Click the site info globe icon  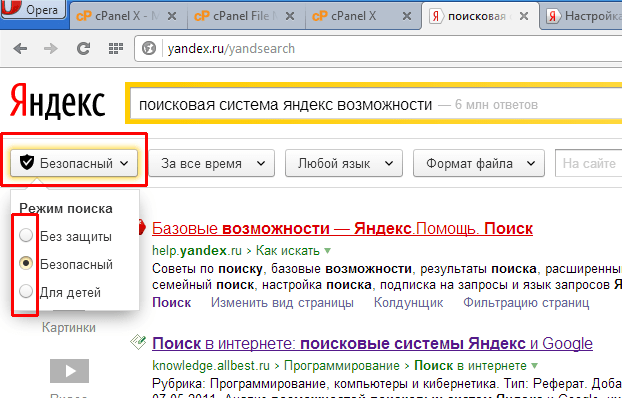(x=149, y=48)
